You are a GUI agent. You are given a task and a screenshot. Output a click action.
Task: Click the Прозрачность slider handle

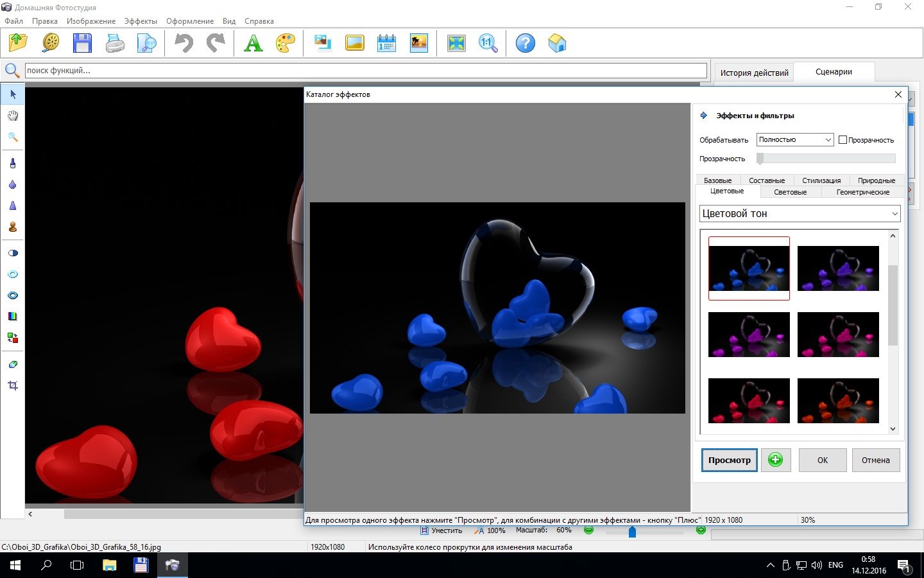pos(760,159)
